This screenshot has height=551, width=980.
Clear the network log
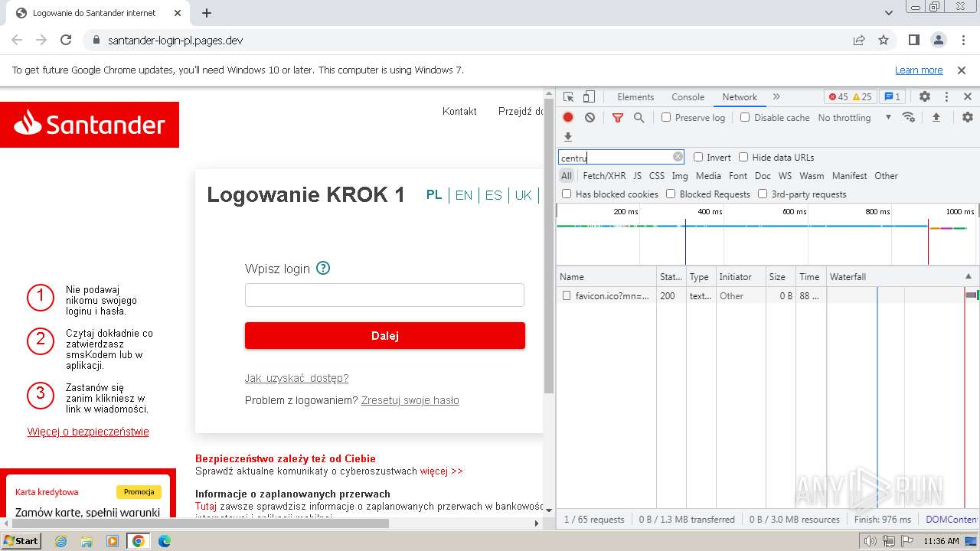click(x=590, y=117)
